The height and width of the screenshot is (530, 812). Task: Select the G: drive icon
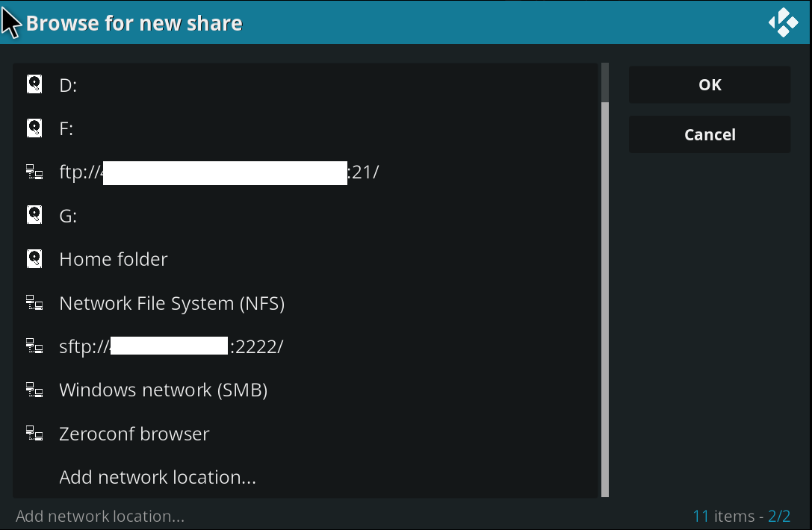[x=34, y=215]
